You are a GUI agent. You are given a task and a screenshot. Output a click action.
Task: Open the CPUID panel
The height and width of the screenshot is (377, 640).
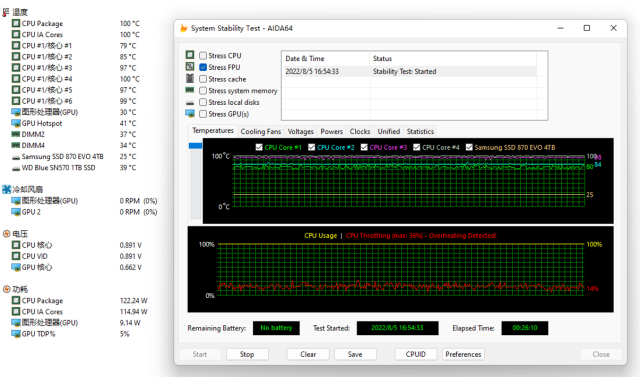point(416,354)
